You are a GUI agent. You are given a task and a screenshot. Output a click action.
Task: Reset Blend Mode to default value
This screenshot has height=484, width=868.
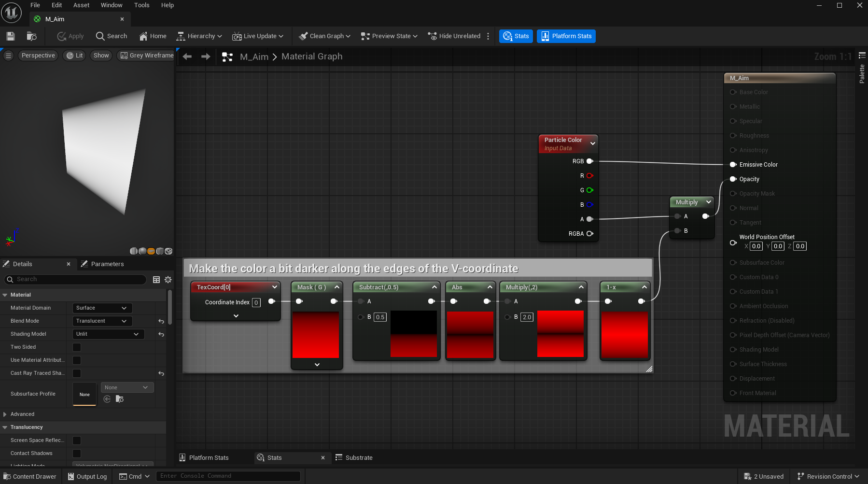(x=161, y=321)
